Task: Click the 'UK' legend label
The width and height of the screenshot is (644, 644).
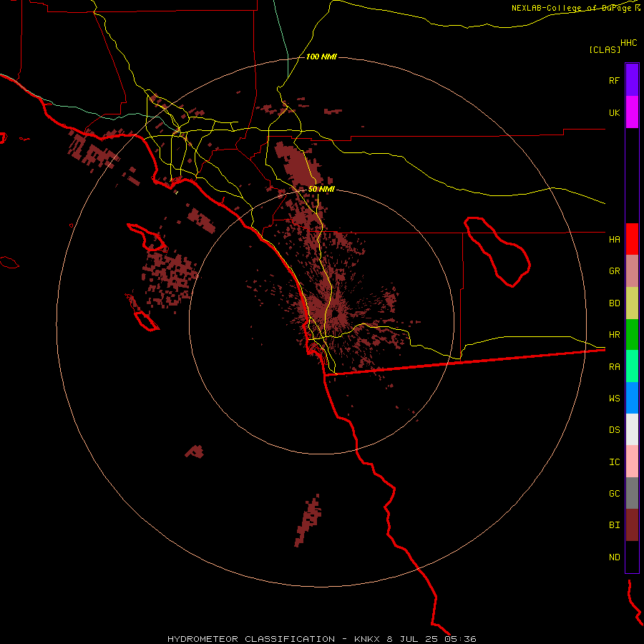Action: (x=614, y=112)
